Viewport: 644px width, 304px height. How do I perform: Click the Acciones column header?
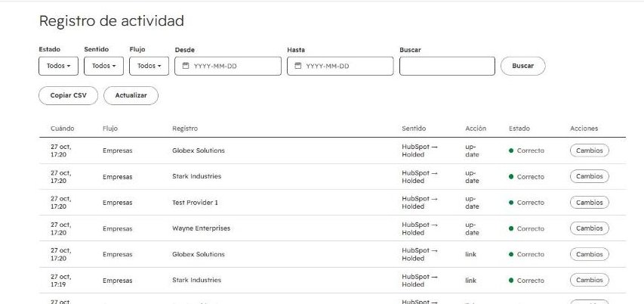(584, 129)
